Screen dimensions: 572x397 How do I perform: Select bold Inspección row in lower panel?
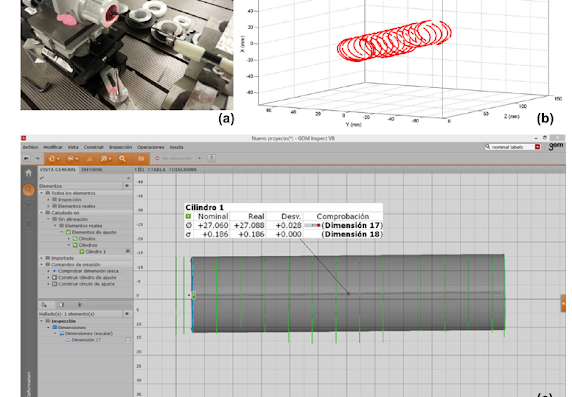63,321
